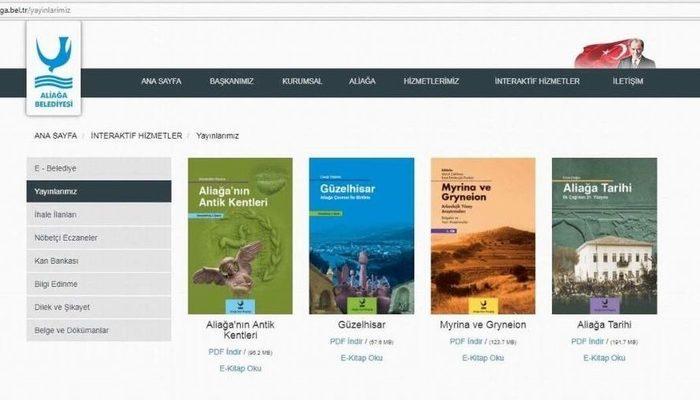700x400 pixels.
Task: Click the Aliağa Belediyesi logo
Action: [55, 68]
